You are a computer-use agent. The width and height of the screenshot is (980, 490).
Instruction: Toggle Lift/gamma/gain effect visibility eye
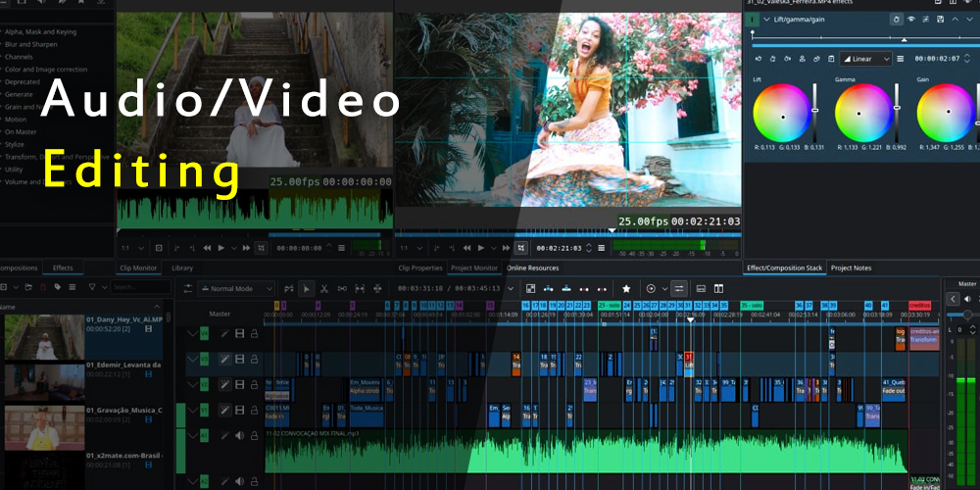(911, 20)
